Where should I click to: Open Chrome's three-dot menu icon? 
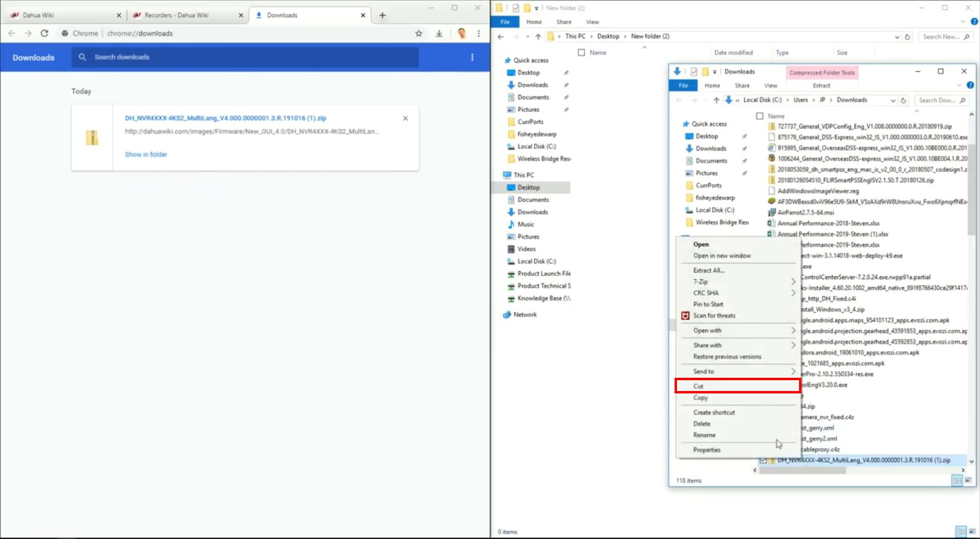coord(479,33)
